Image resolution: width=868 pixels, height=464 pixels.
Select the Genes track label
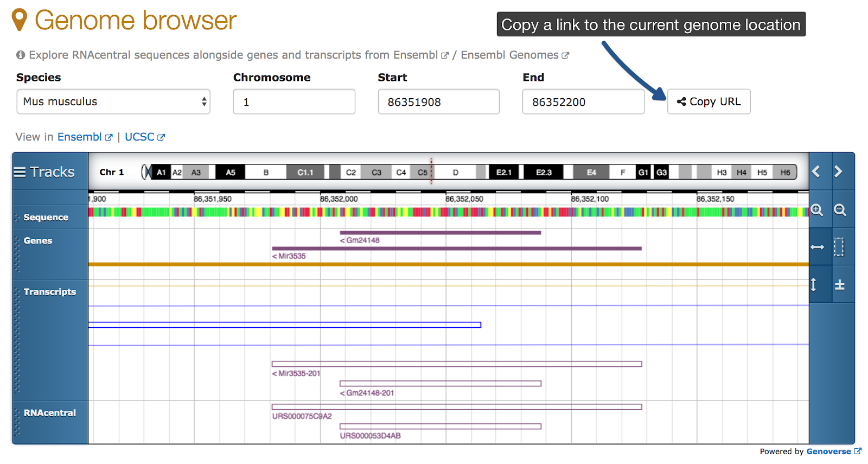pos(38,240)
